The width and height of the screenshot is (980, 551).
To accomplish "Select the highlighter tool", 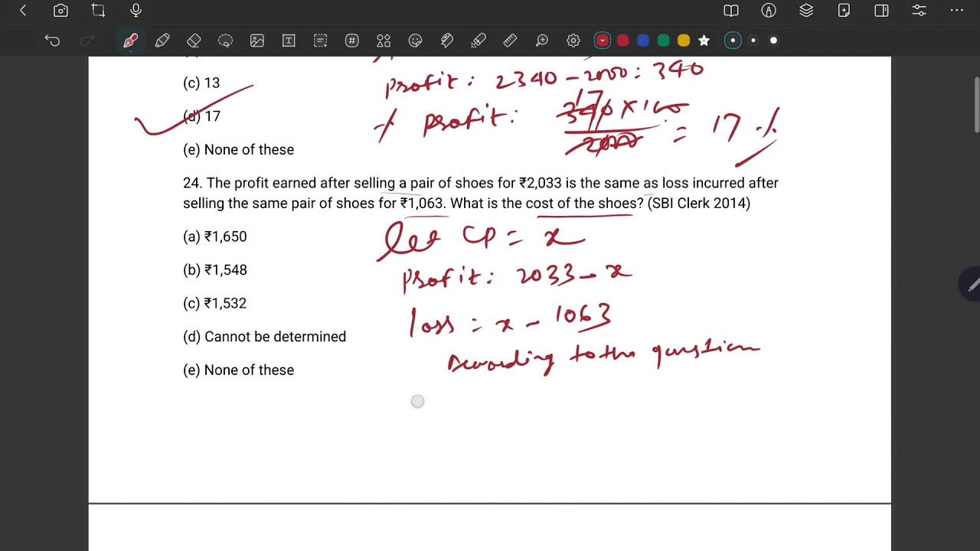I will [162, 41].
